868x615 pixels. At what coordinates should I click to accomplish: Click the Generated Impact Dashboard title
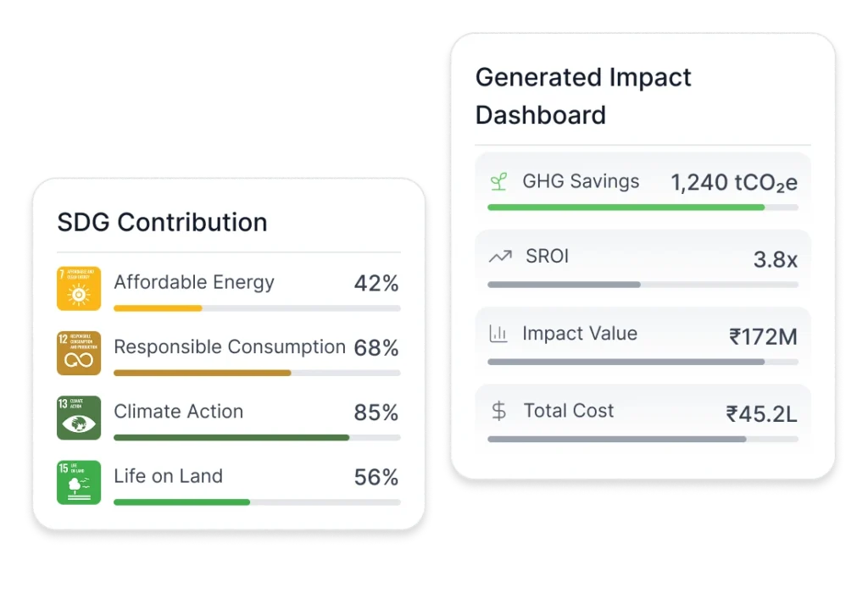(x=583, y=96)
